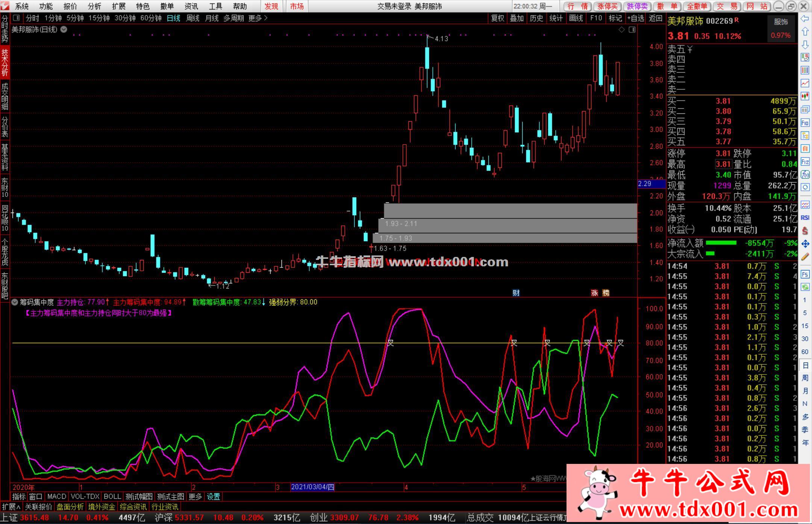Click the green refresh icon in right toolbar
812x524 pixels.
pyautogui.click(x=805, y=287)
